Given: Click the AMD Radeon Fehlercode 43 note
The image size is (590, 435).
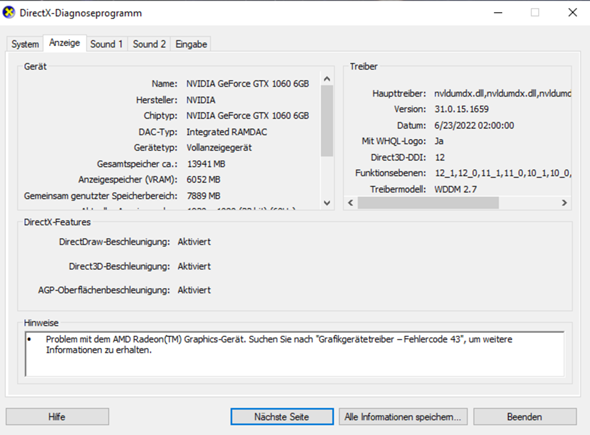Looking at the screenshot, I should [279, 344].
